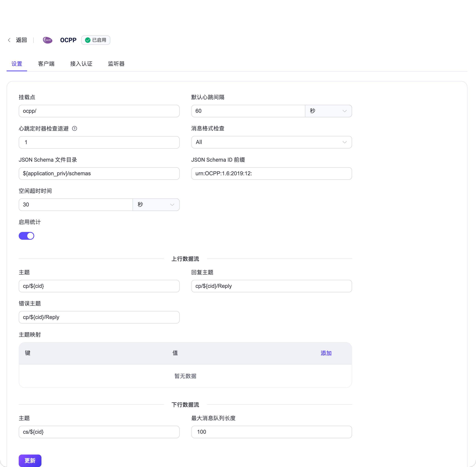Expand message format check dropdown
The width and height of the screenshot is (476, 467).
coord(271,142)
